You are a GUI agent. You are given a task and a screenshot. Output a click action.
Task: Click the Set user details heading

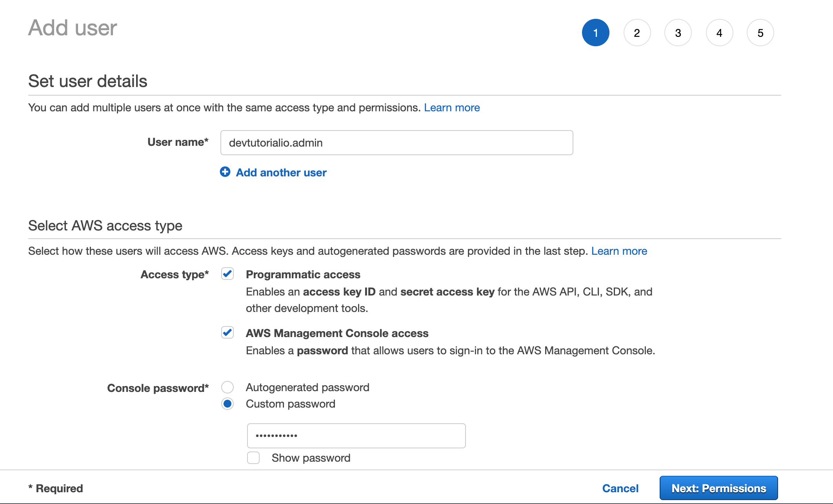click(87, 81)
